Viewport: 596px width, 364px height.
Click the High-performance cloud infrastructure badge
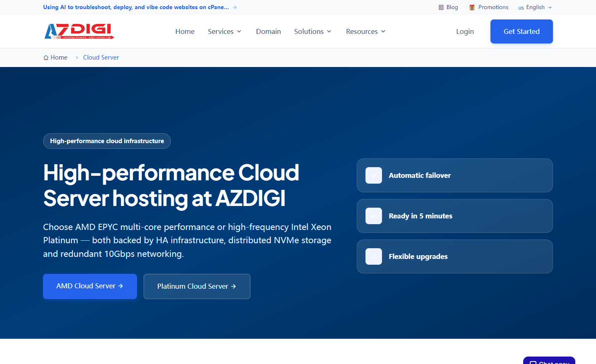pyautogui.click(x=107, y=141)
